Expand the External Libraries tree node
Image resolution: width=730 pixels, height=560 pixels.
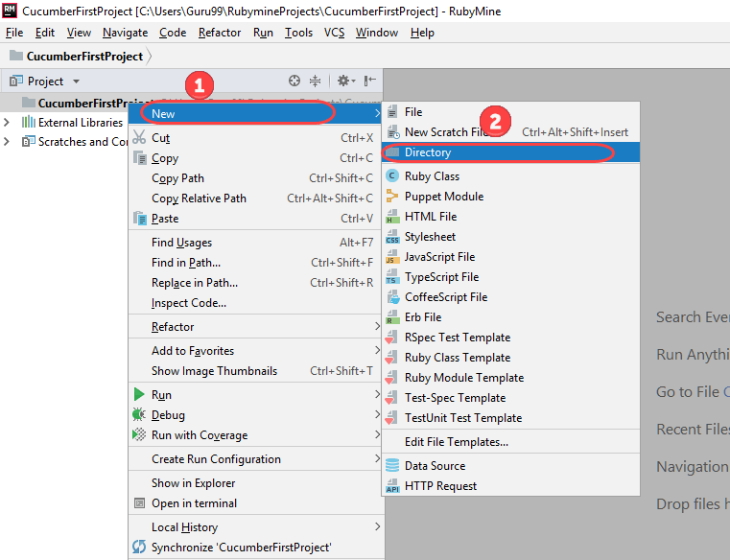(x=8, y=122)
